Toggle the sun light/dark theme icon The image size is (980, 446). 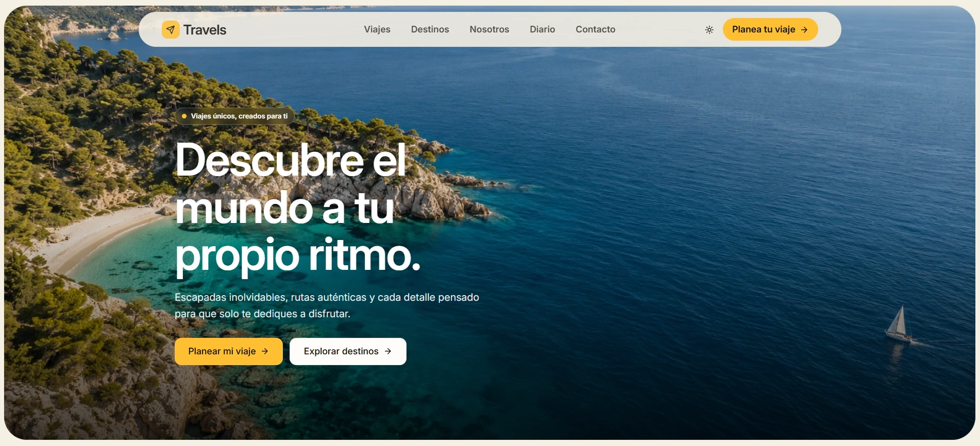[709, 30]
